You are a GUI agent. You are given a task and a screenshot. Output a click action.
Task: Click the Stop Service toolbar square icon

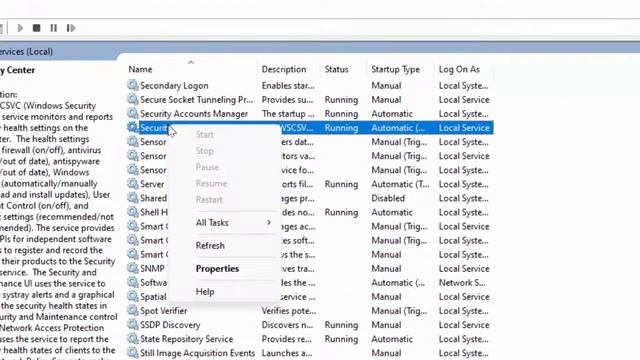pyautogui.click(x=37, y=28)
